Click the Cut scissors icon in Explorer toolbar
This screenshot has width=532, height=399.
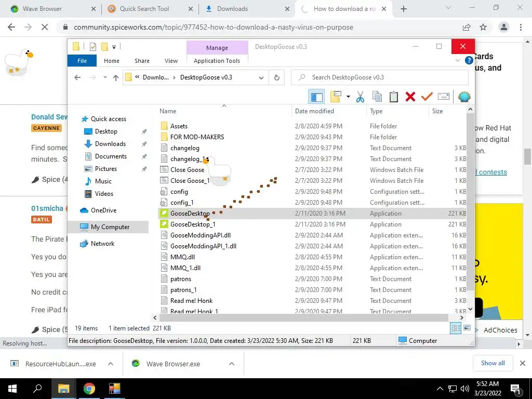[360, 97]
